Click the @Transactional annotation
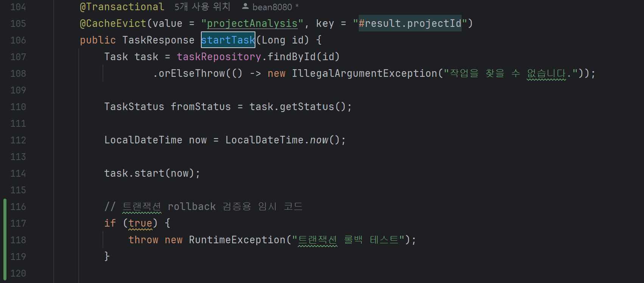This screenshot has height=283, width=644. point(122,7)
